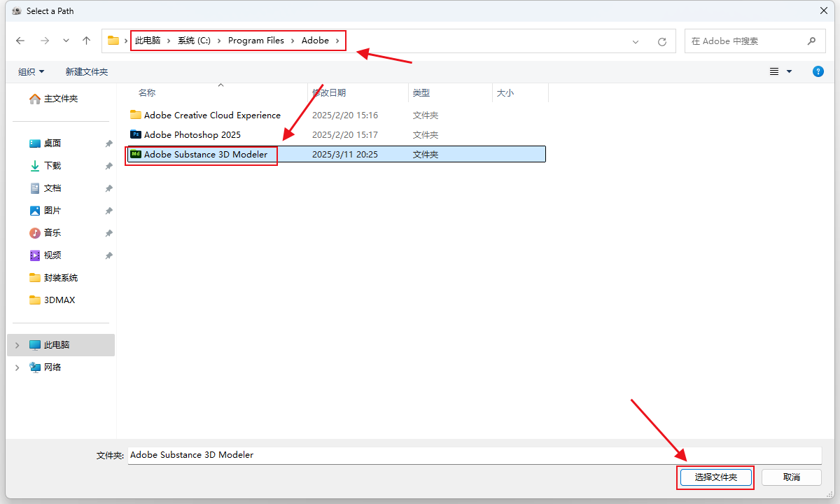This screenshot has height=504, width=840.
Task: Click 系统 (C:) breadcrumb
Action: tap(194, 41)
